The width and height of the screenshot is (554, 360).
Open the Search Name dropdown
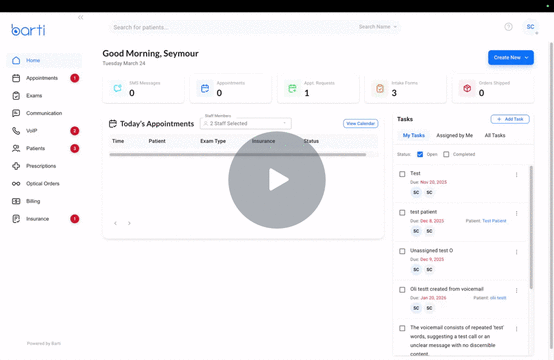click(x=378, y=27)
